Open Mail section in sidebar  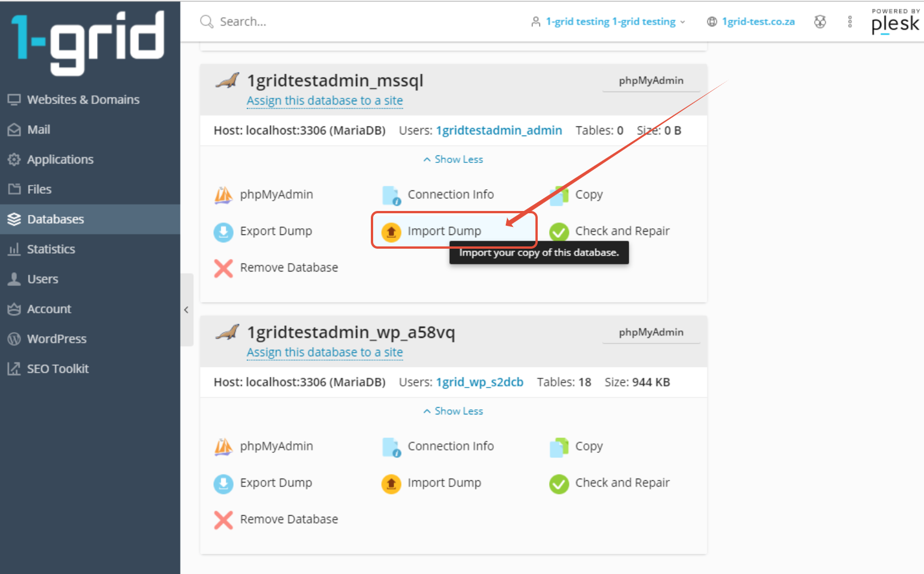[90, 130]
